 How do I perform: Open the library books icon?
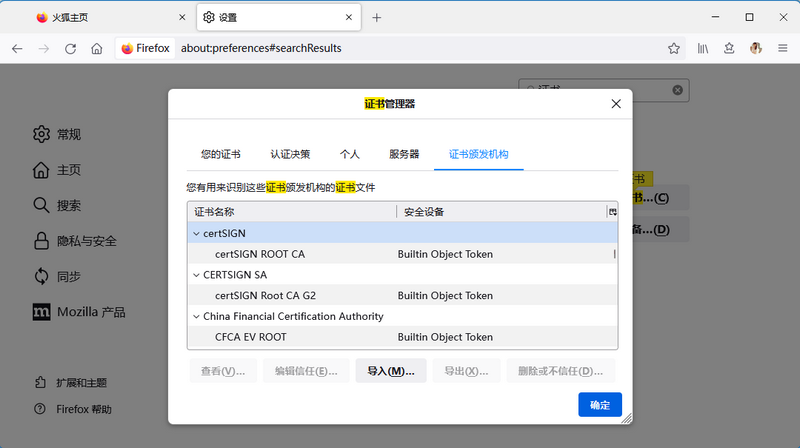coord(703,48)
